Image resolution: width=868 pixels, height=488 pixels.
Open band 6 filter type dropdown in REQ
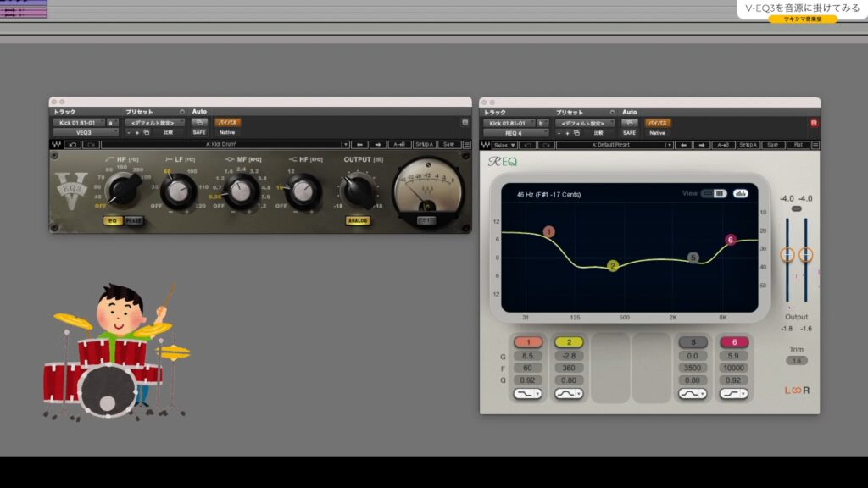734,394
